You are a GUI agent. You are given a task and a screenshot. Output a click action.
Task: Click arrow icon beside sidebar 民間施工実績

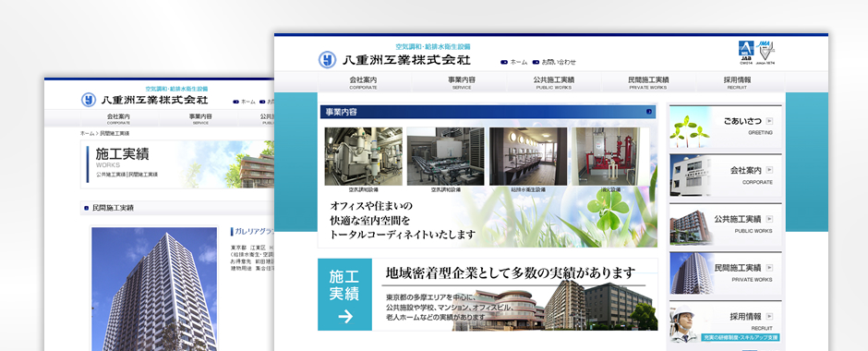click(x=769, y=267)
